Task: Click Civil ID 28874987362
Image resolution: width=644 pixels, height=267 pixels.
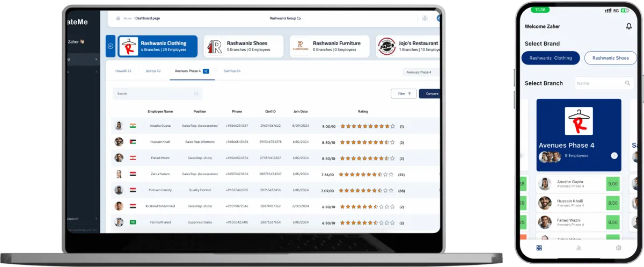Action: (270, 206)
